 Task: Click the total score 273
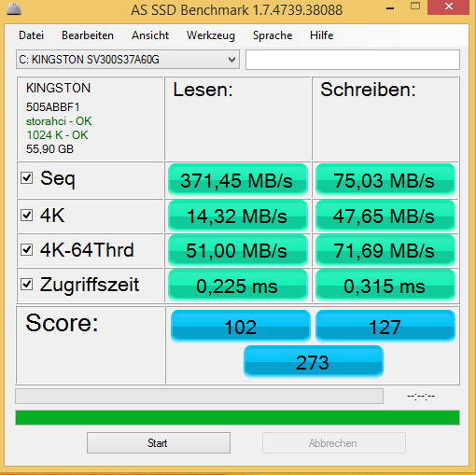click(x=314, y=362)
